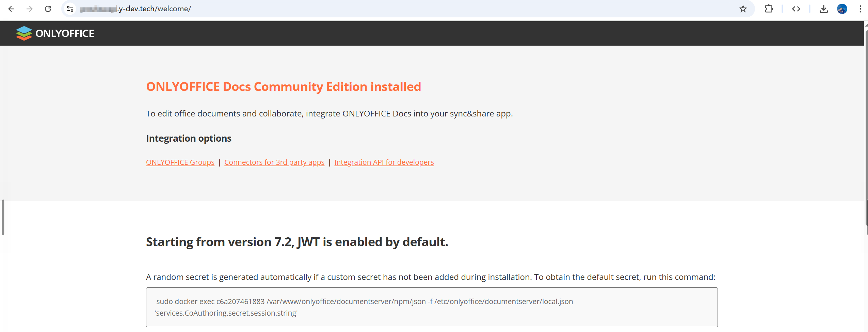Open the browser Downloads icon
Image resolution: width=868 pixels, height=332 pixels.
(x=823, y=9)
